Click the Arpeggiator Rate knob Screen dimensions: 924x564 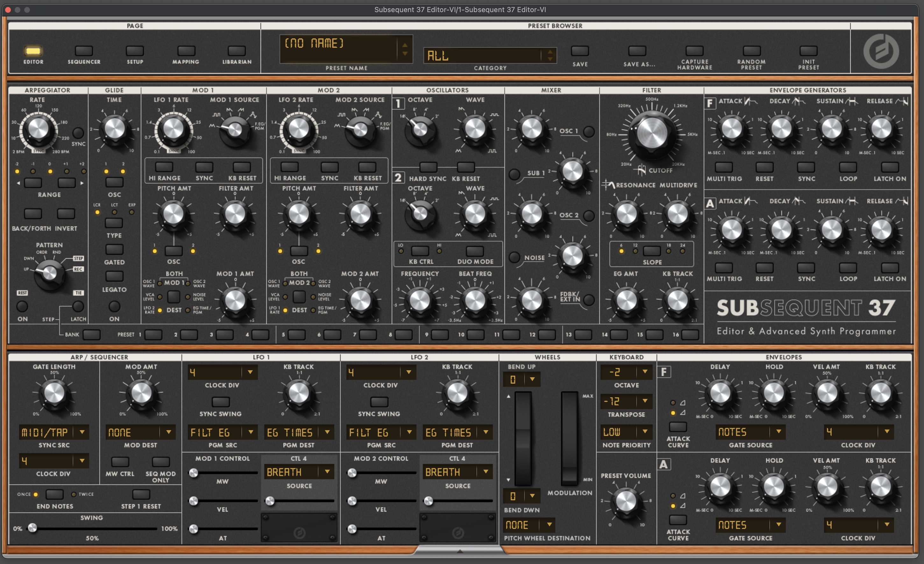38,129
